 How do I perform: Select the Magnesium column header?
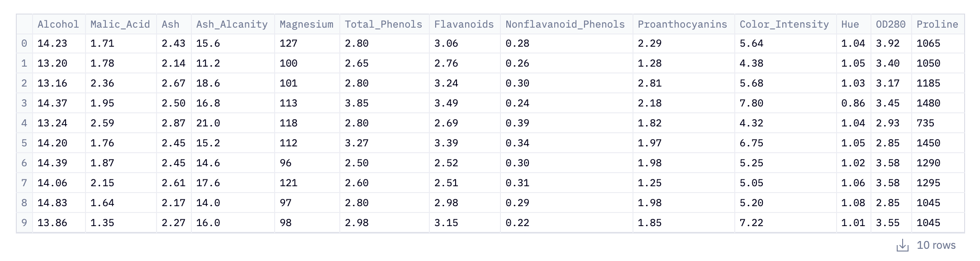click(307, 24)
